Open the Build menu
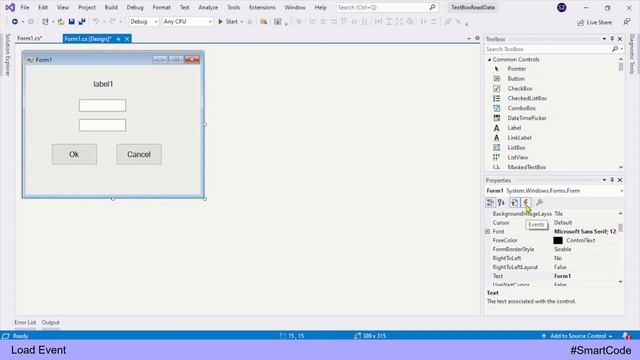The height and width of the screenshot is (360, 640). tap(111, 7)
